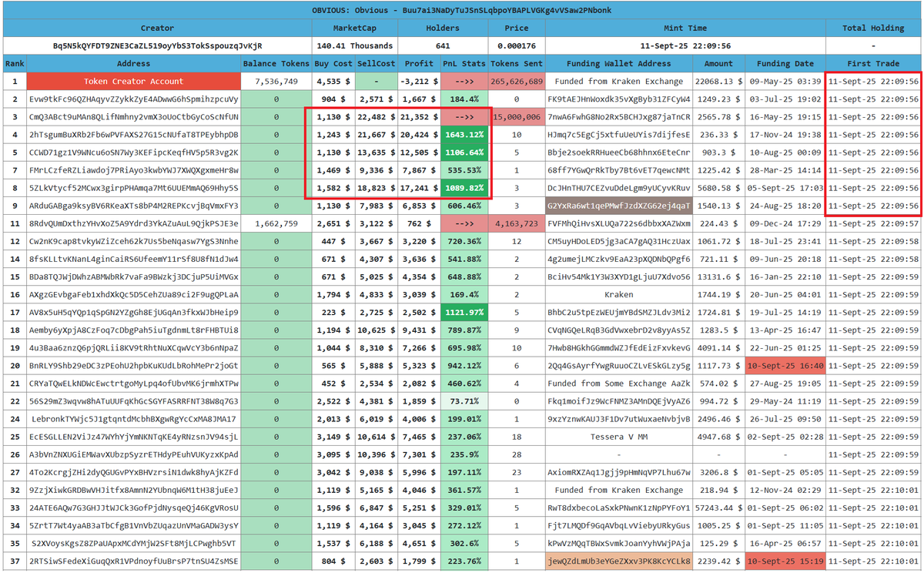The width and height of the screenshot is (924, 573).
Task: Click address starting 'ARduGABga9ksy'
Action: (133, 206)
